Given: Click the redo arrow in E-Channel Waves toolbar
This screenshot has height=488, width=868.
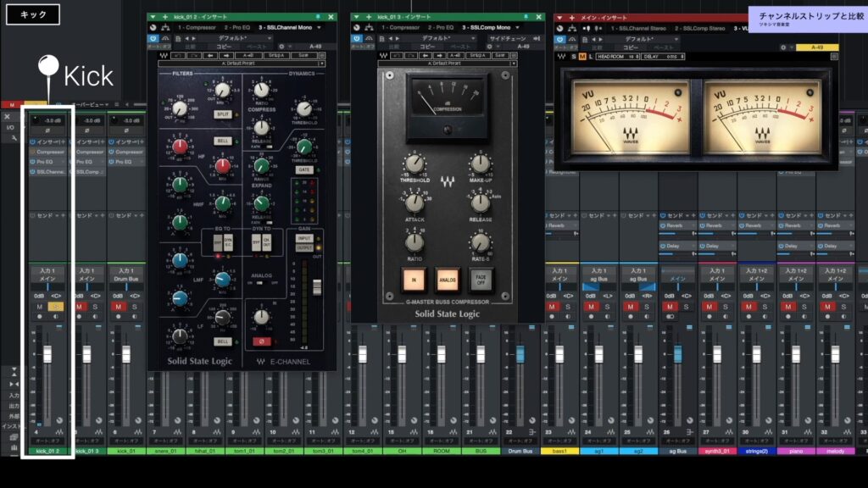Looking at the screenshot, I should (194, 56).
